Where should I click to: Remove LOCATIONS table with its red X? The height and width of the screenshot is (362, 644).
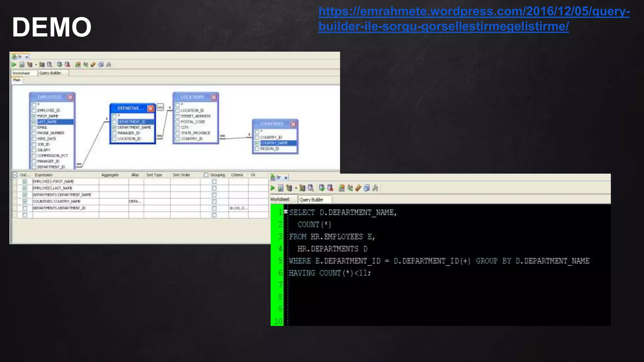click(x=214, y=97)
